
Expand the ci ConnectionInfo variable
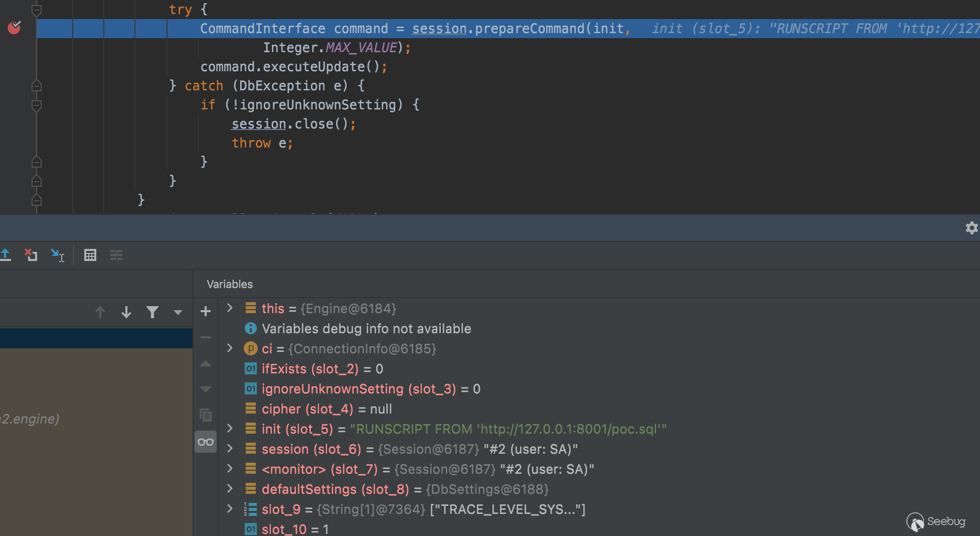click(230, 348)
